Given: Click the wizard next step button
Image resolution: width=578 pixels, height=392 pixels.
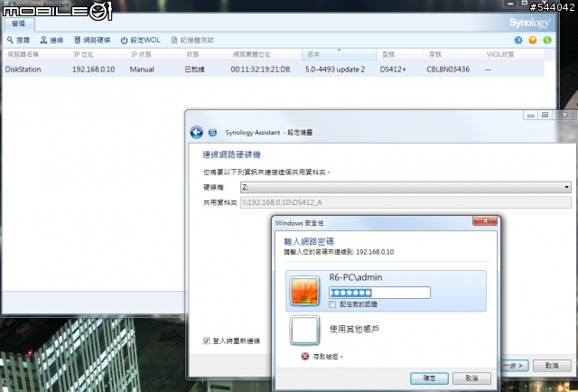Looking at the screenshot, I should (x=515, y=366).
